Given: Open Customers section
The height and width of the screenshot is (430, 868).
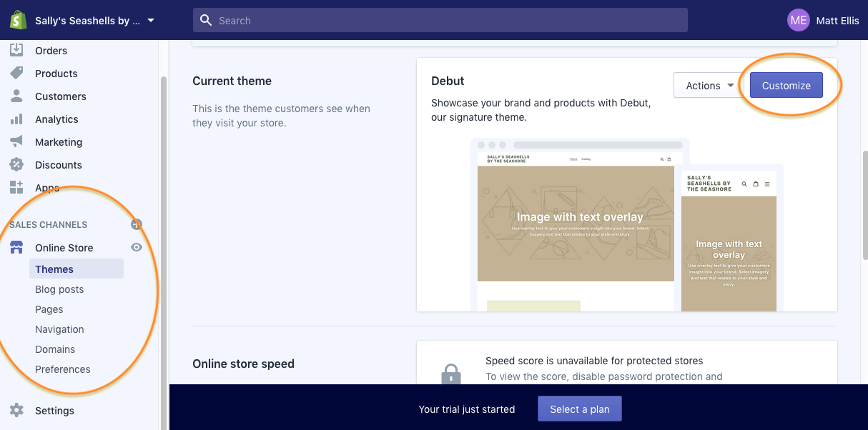Looking at the screenshot, I should 60,96.
